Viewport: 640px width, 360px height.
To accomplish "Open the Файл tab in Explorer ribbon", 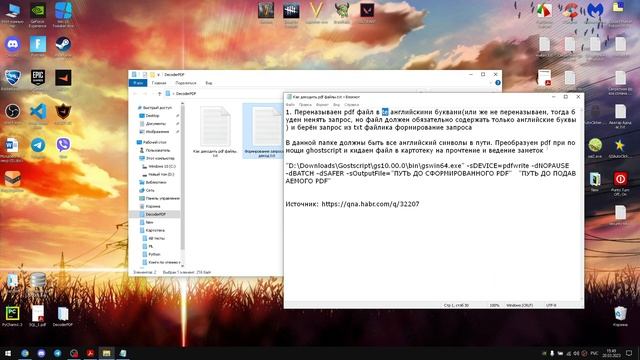I will click(138, 83).
